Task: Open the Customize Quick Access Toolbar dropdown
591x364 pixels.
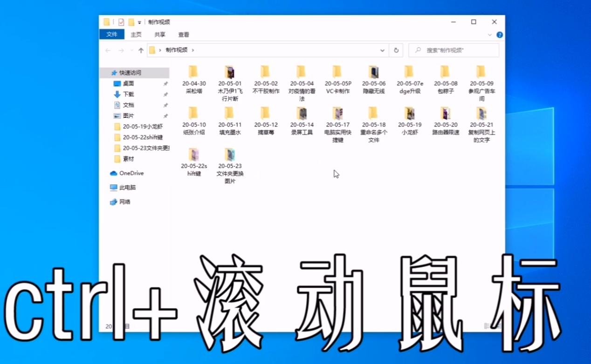Action: [x=138, y=22]
